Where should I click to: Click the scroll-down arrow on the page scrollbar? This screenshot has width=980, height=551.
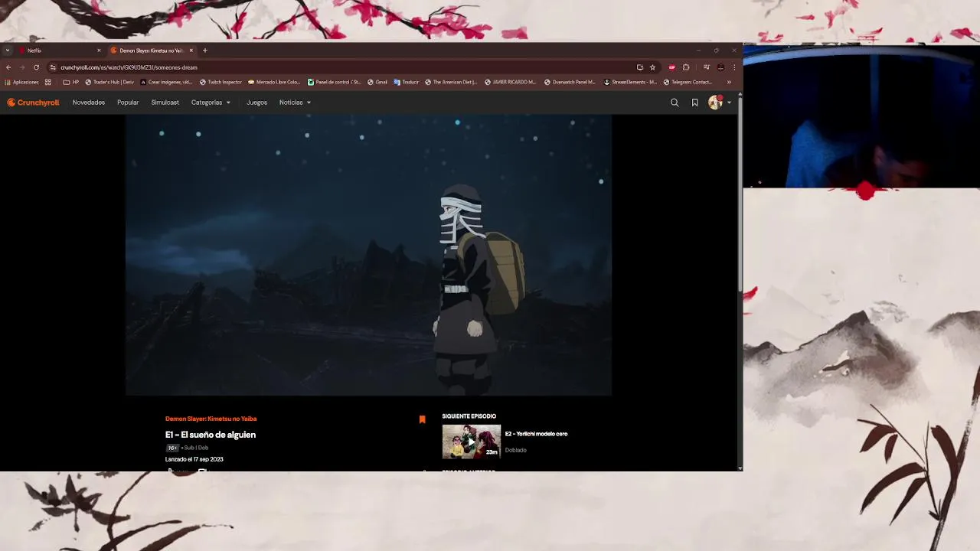tap(740, 468)
